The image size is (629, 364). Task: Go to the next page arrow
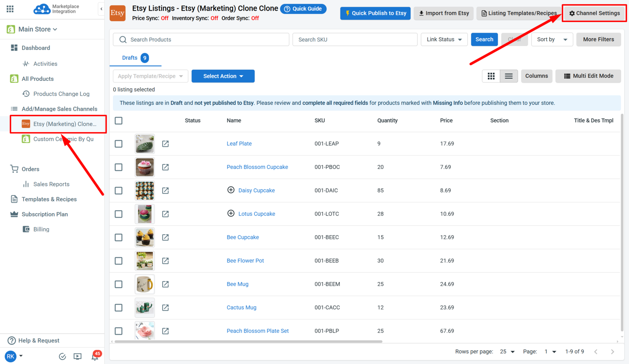coord(612,352)
